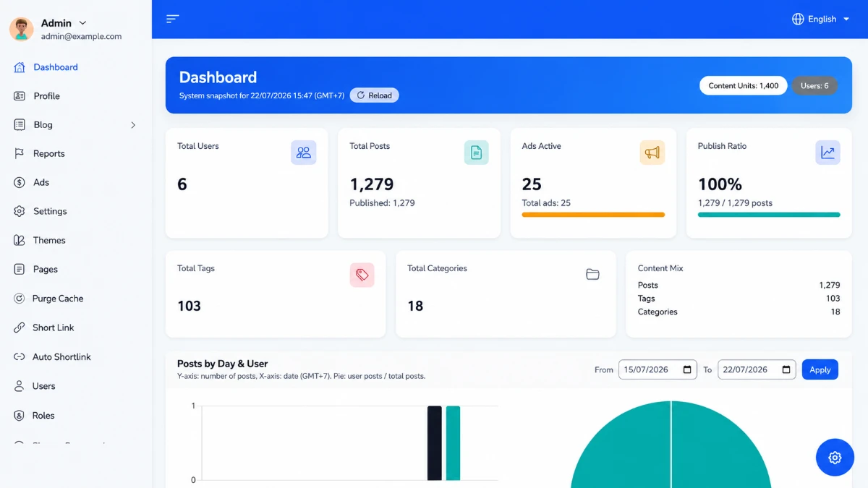Click the Publish Ratio chart icon
The image size is (868, 488).
point(827,153)
